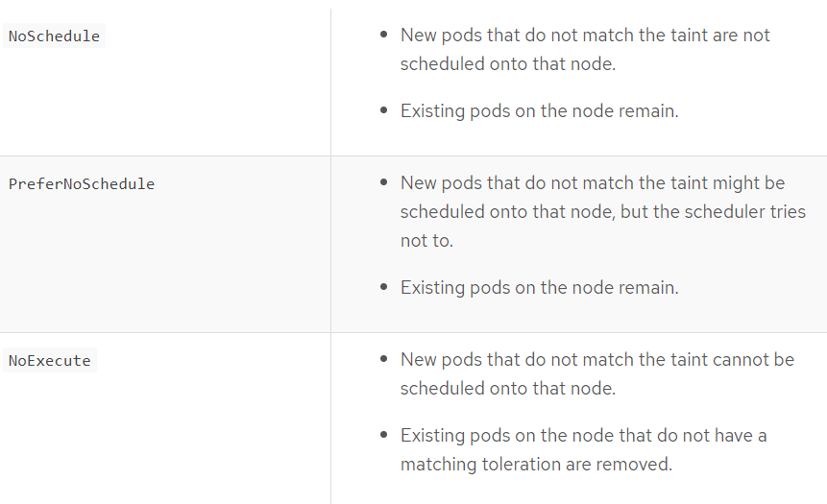Click the NoSchedule code label
Viewport: 827px width, 504px height.
[x=54, y=36]
